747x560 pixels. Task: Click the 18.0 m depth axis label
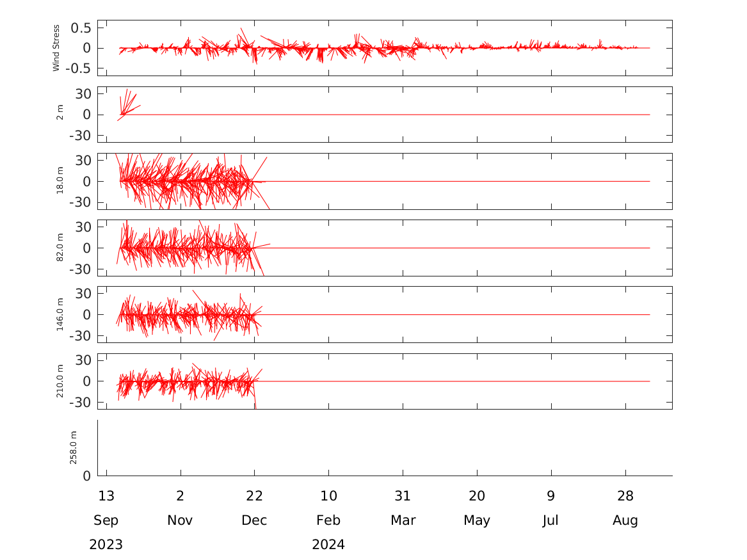tap(60, 181)
